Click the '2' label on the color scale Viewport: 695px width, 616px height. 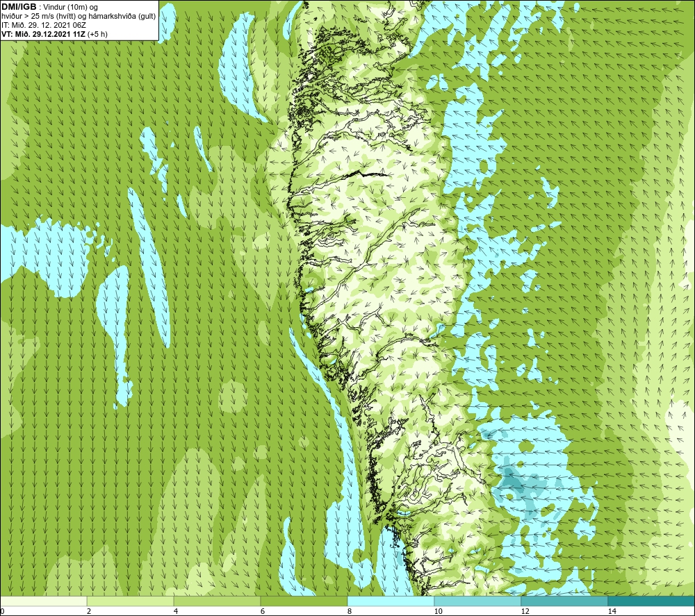[x=89, y=611]
